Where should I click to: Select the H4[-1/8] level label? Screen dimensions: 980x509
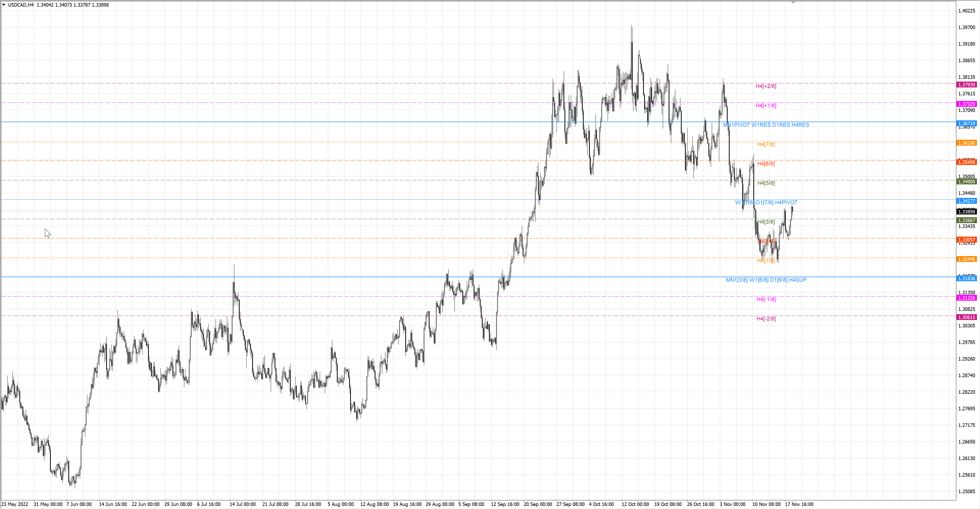766,300
